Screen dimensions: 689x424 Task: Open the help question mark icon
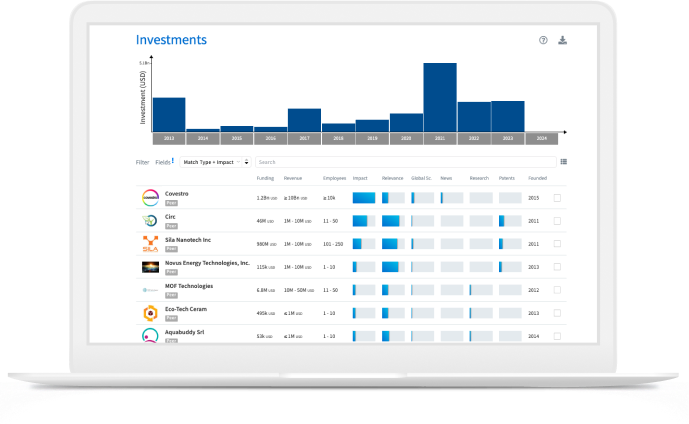coord(543,40)
